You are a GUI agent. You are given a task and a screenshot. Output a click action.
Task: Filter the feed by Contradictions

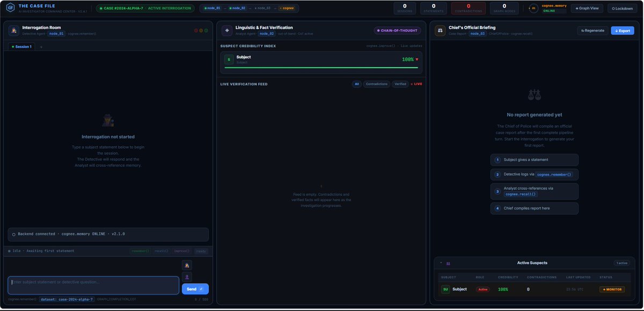[377, 84]
